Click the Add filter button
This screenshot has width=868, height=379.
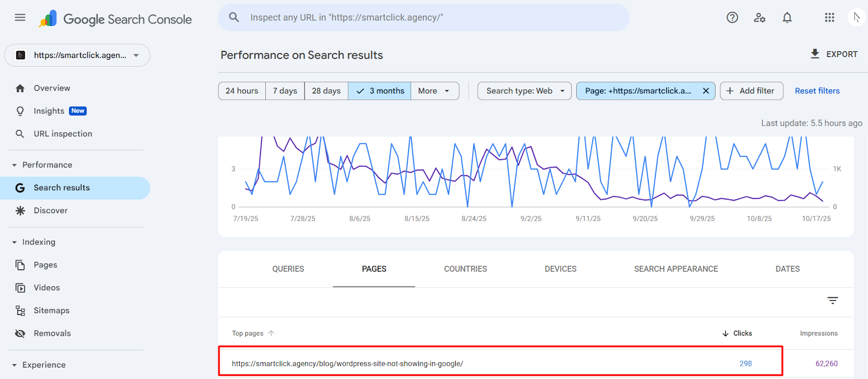[x=751, y=91]
